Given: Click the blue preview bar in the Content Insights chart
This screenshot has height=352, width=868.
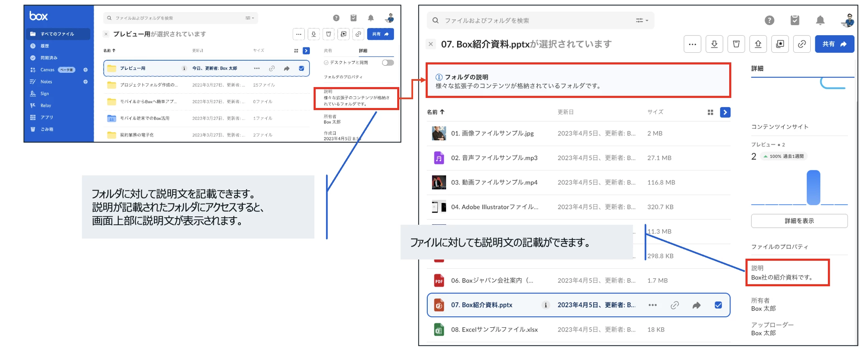Looking at the screenshot, I should click(x=814, y=187).
